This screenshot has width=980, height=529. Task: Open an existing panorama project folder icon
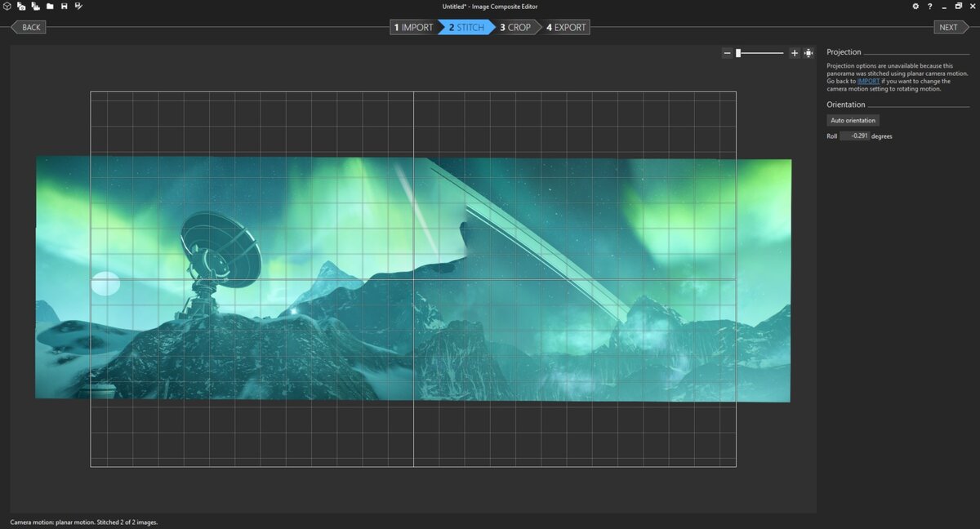(x=50, y=6)
